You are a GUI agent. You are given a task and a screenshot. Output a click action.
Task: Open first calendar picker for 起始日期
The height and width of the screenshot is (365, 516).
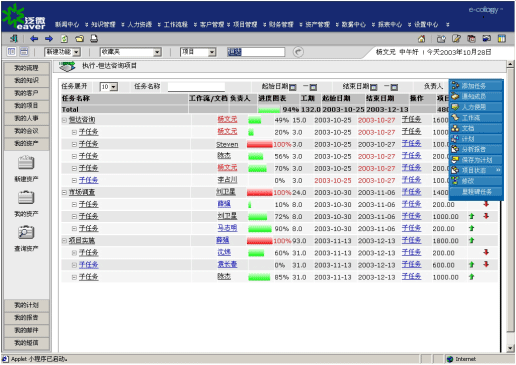(293, 87)
